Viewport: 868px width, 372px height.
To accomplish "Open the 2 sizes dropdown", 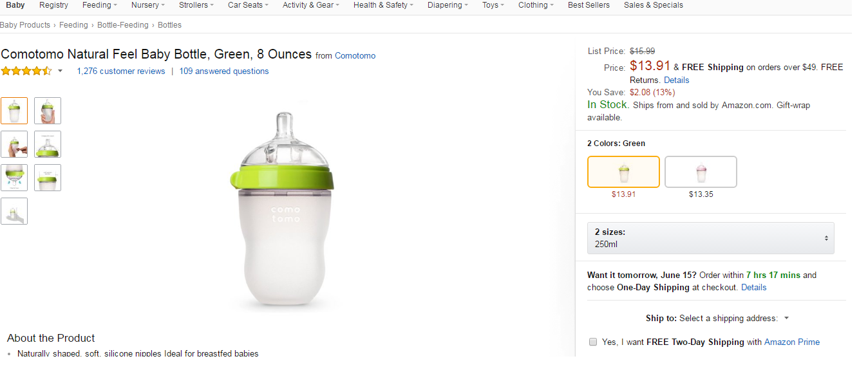I will pos(710,238).
